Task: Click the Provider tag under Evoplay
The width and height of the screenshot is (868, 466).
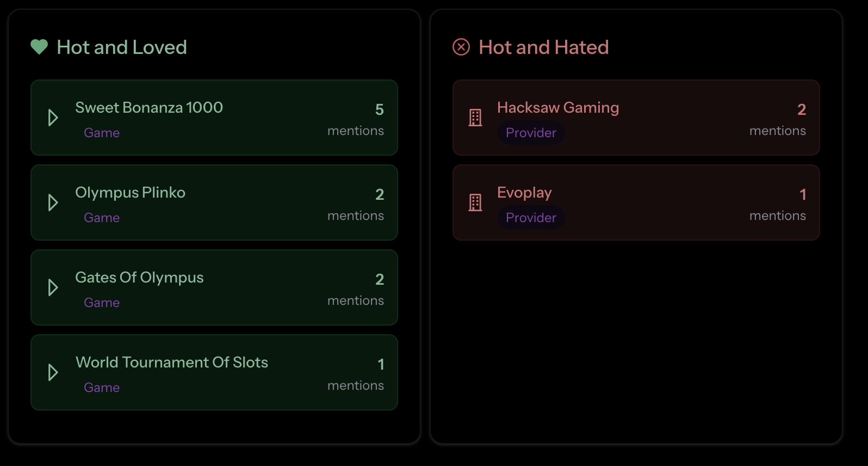Action: pyautogui.click(x=531, y=218)
